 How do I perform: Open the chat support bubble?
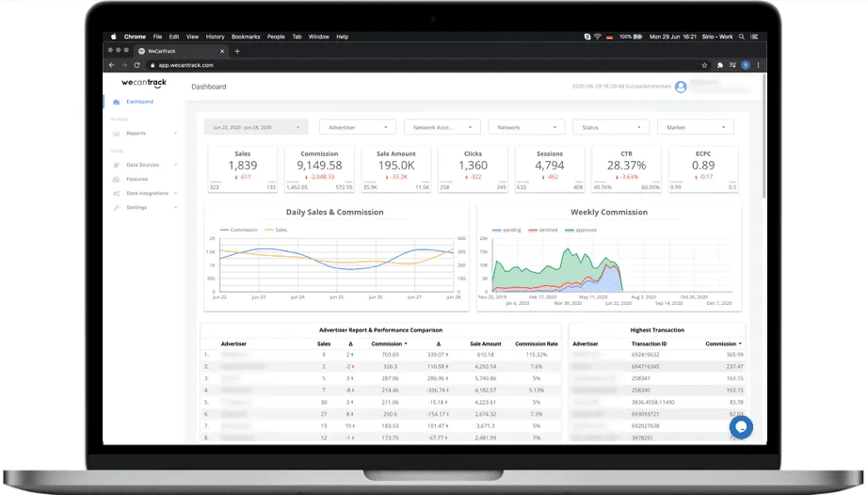pos(741,427)
